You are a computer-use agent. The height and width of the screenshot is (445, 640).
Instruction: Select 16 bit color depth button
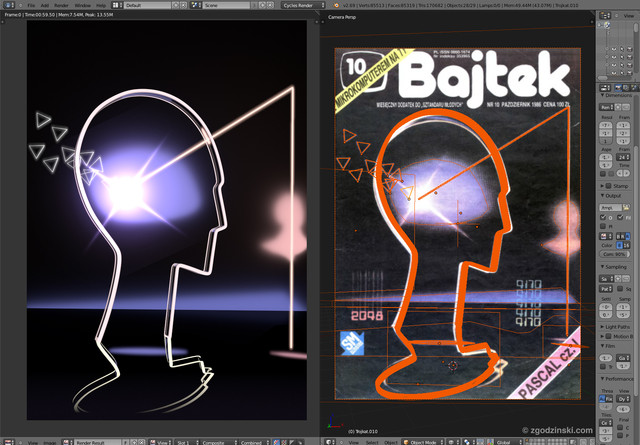pos(626,245)
